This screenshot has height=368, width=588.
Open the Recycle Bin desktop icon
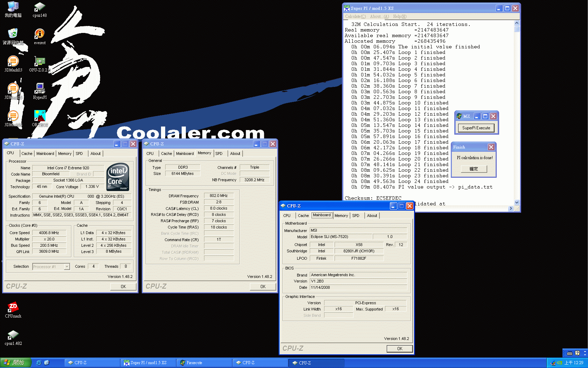(x=13, y=36)
